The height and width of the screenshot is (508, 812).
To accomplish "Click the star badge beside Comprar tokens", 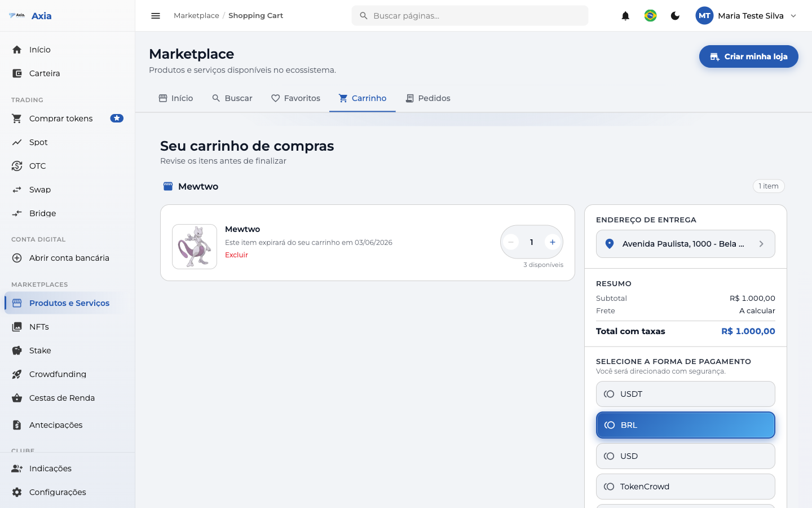I will [117, 119].
